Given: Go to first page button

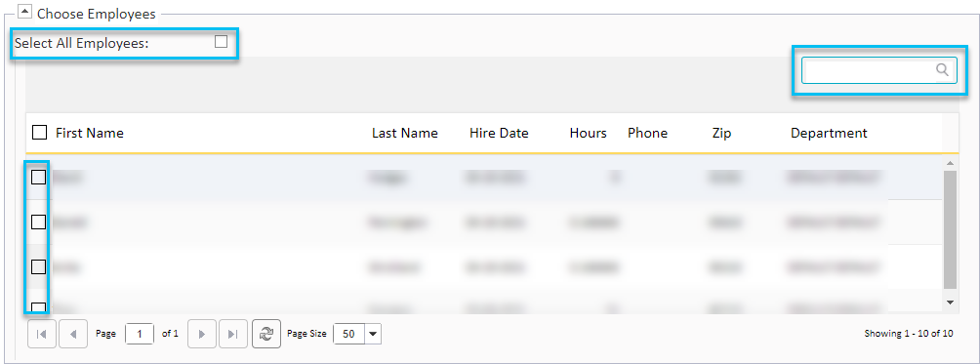Looking at the screenshot, I should 42,334.
